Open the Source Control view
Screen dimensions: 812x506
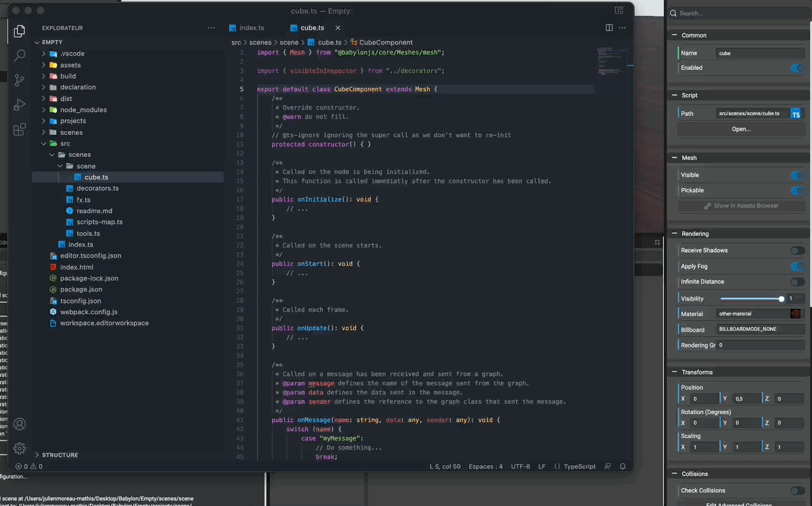19,80
